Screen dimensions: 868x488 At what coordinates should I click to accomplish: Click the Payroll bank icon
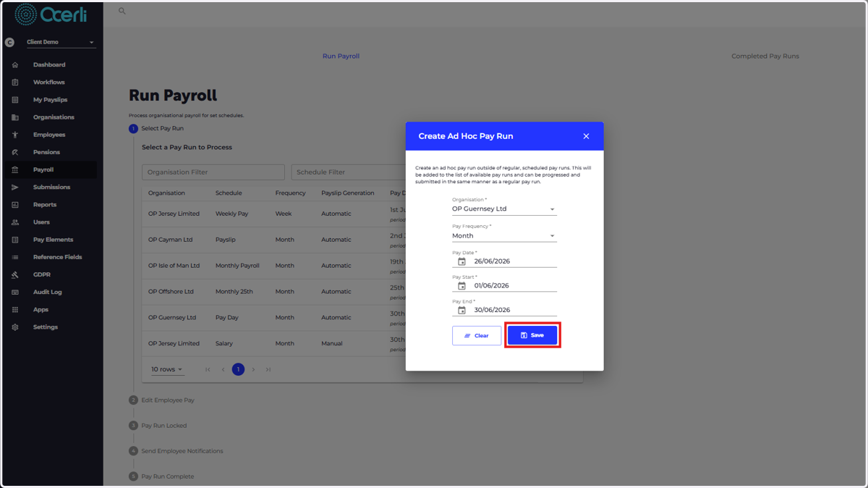point(15,169)
